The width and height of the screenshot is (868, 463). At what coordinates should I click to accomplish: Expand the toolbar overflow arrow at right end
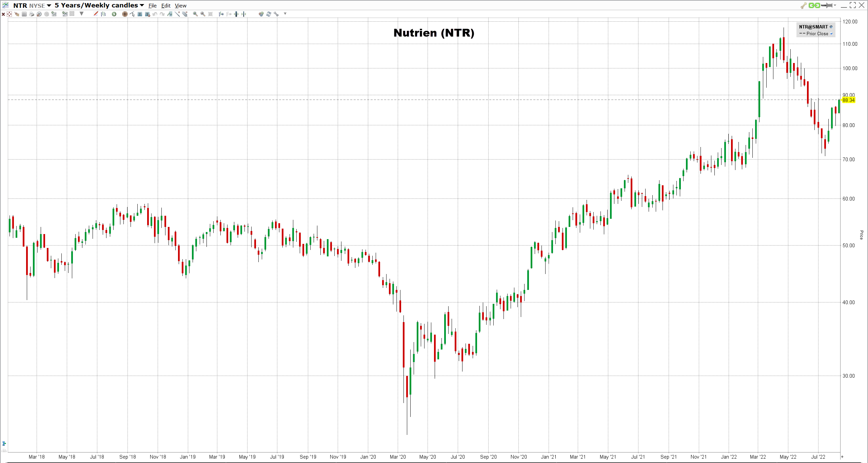[x=285, y=14]
